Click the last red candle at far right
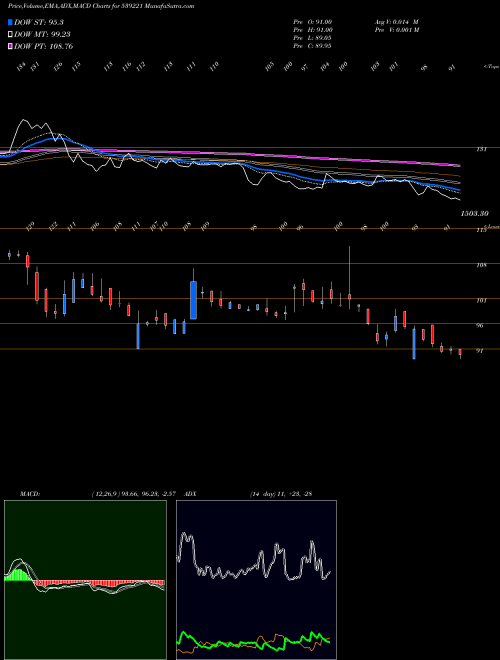 [460, 352]
